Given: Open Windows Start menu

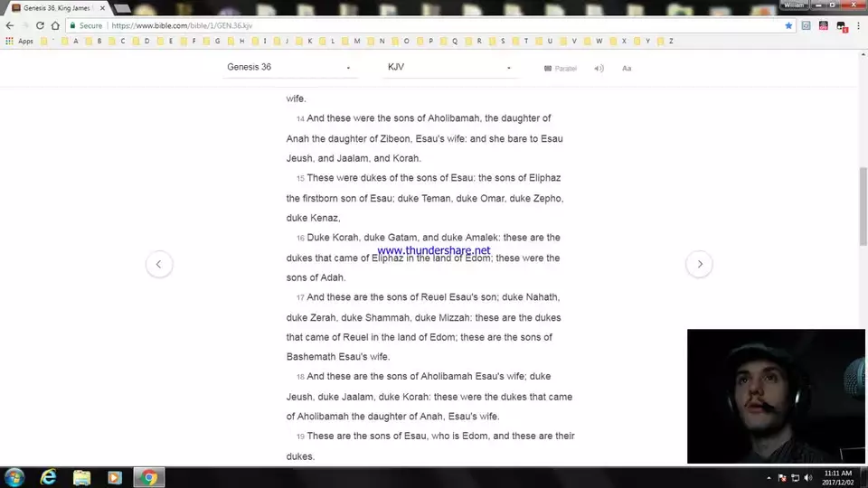Looking at the screenshot, I should coord(14,477).
